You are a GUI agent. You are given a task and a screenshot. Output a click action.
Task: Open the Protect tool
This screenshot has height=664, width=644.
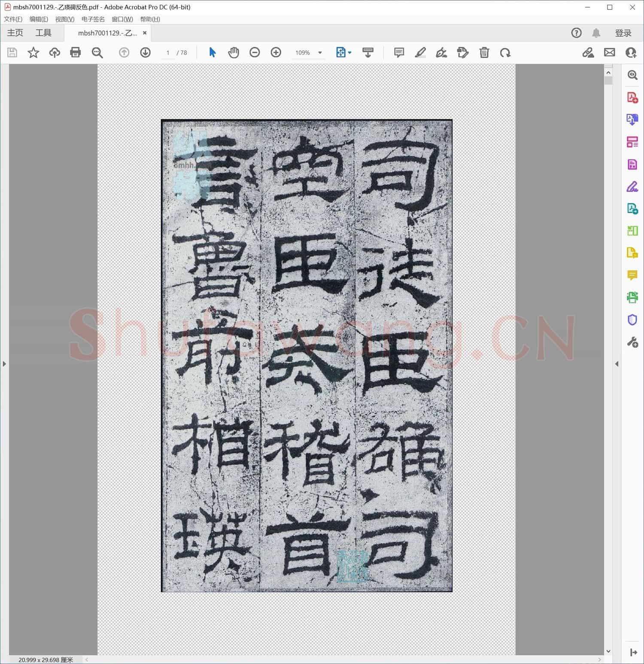click(632, 320)
